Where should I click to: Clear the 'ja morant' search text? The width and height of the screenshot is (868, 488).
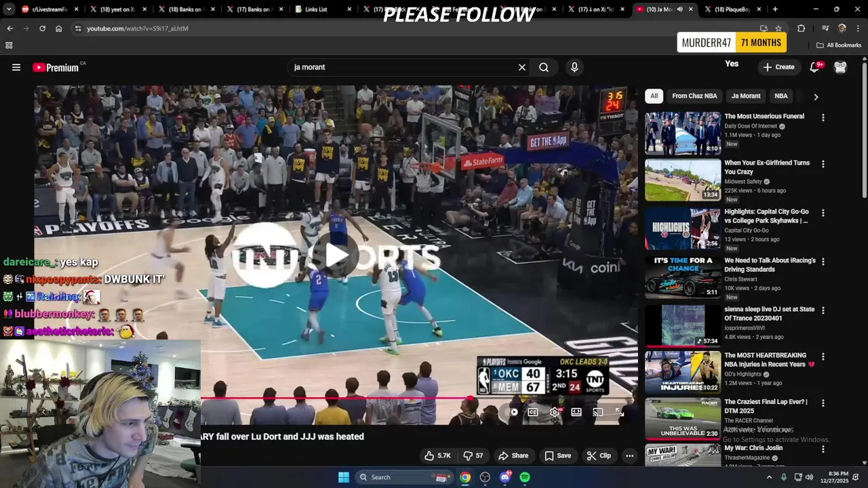(522, 67)
